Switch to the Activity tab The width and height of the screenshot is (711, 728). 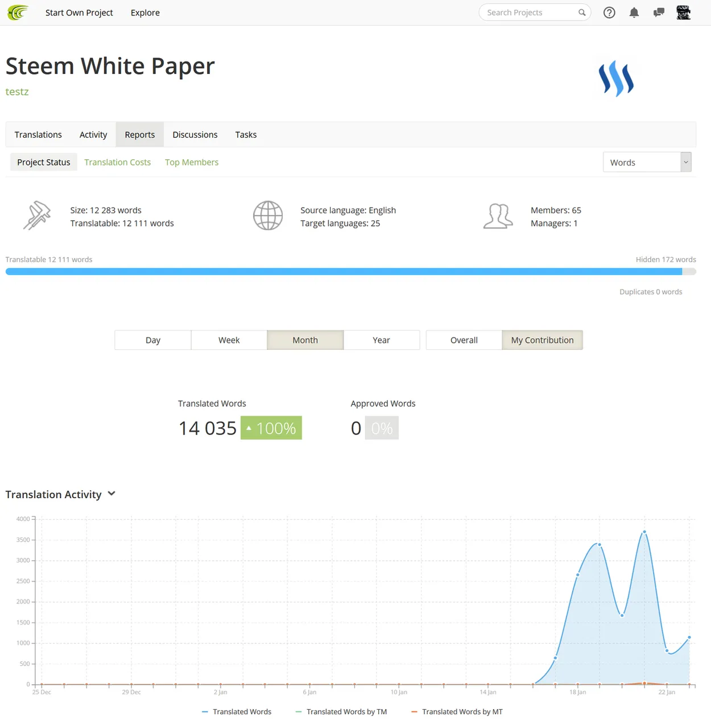93,135
